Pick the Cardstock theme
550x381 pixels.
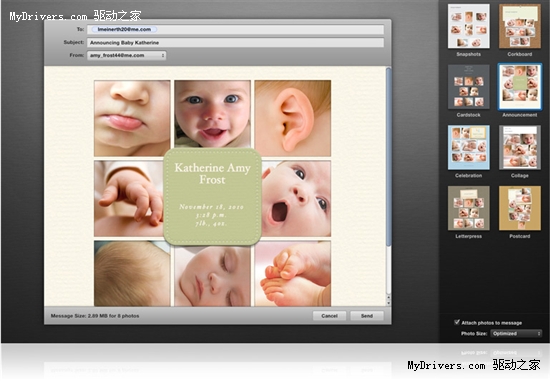468,87
